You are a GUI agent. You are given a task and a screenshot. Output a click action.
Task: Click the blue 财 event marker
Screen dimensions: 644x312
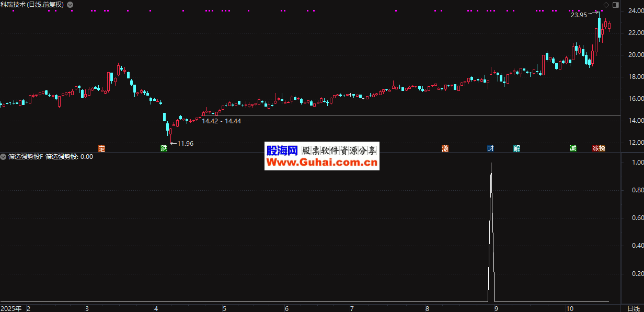(x=490, y=148)
